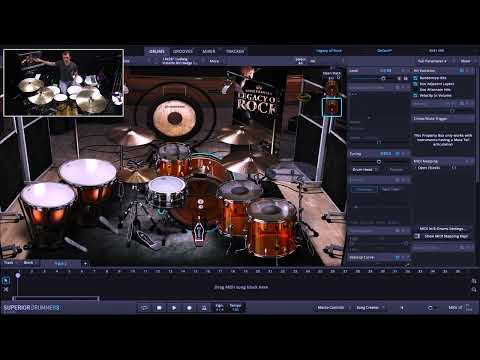Select the highlighted instrument variation thumbnail

tap(332, 107)
